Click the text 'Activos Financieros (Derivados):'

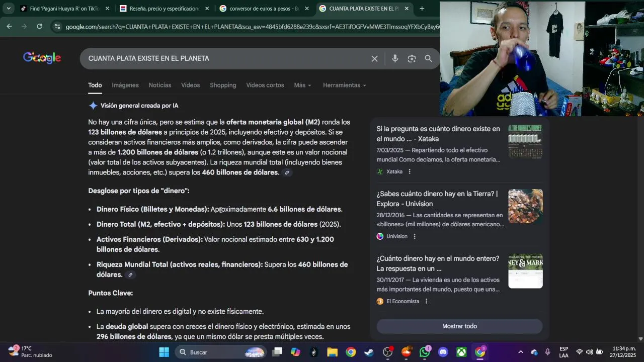[x=149, y=239]
